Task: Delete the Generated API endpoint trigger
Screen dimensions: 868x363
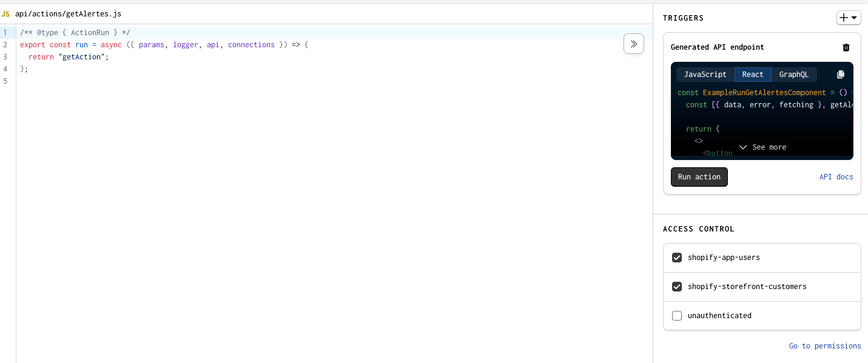Action: click(846, 47)
